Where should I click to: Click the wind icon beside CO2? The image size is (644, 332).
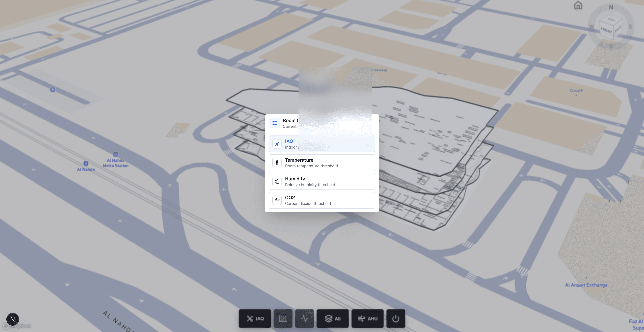(x=277, y=200)
